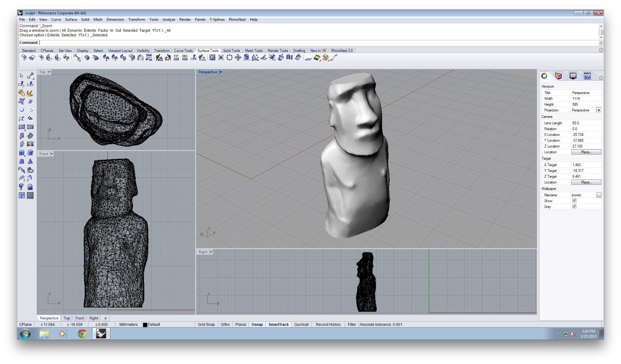621x364 pixels.
Task: Open the panel options gear icon
Action: coord(601,78)
